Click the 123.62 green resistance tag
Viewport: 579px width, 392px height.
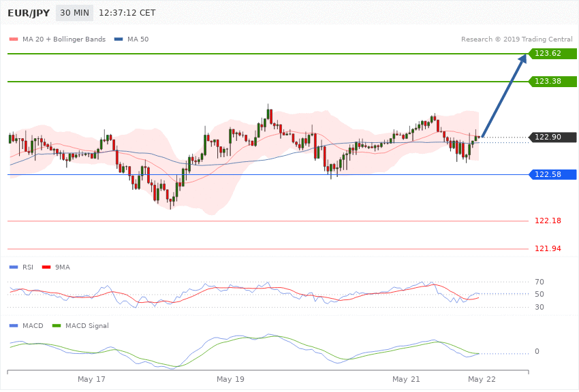(x=552, y=54)
